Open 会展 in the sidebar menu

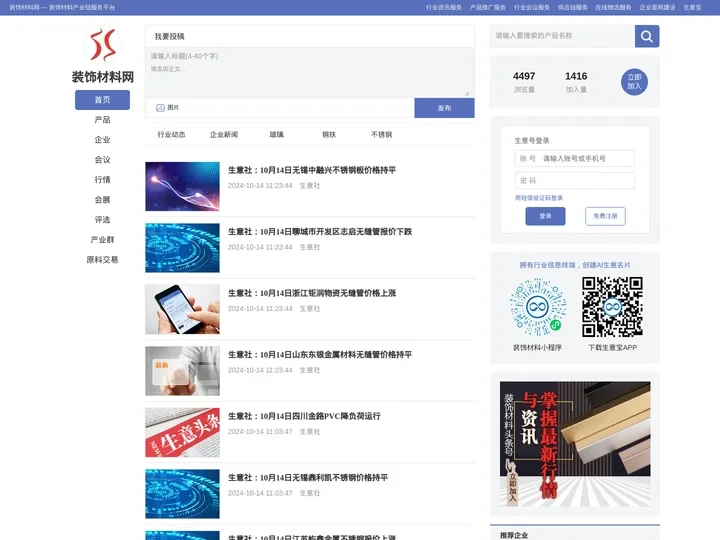[x=102, y=200]
